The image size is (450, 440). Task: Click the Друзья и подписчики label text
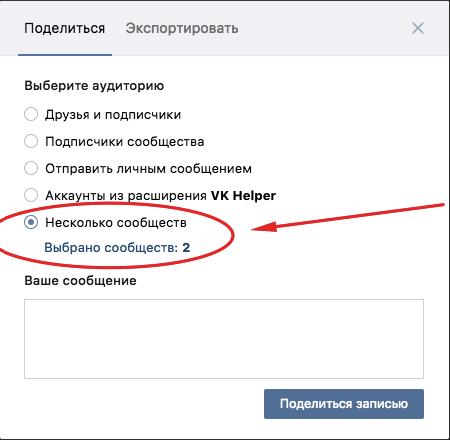pos(113,114)
